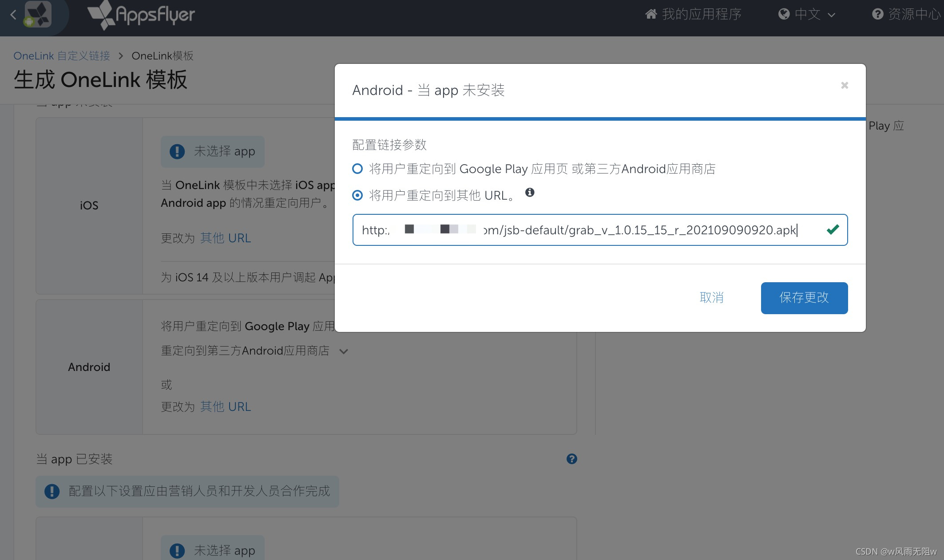The width and height of the screenshot is (944, 560).
Task: Click the alert icon in the 配置以下设置 notice
Action: point(52,491)
